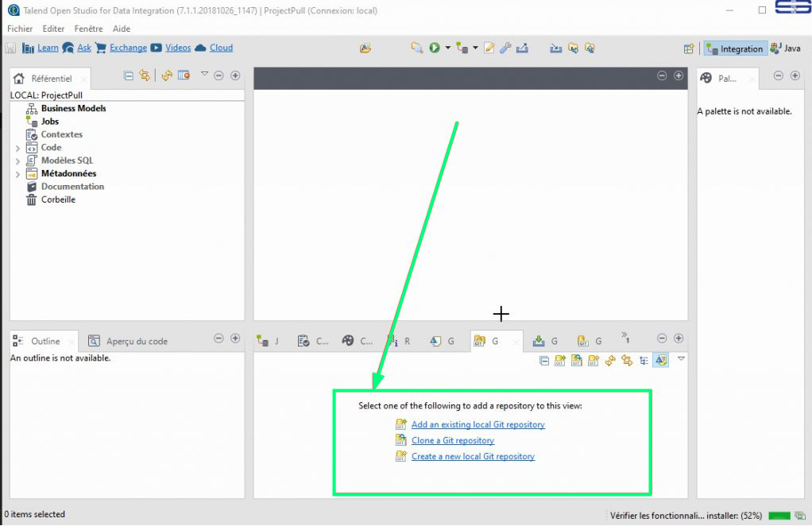
Task: Open the Corbeille recycle bin node
Action: click(58, 199)
